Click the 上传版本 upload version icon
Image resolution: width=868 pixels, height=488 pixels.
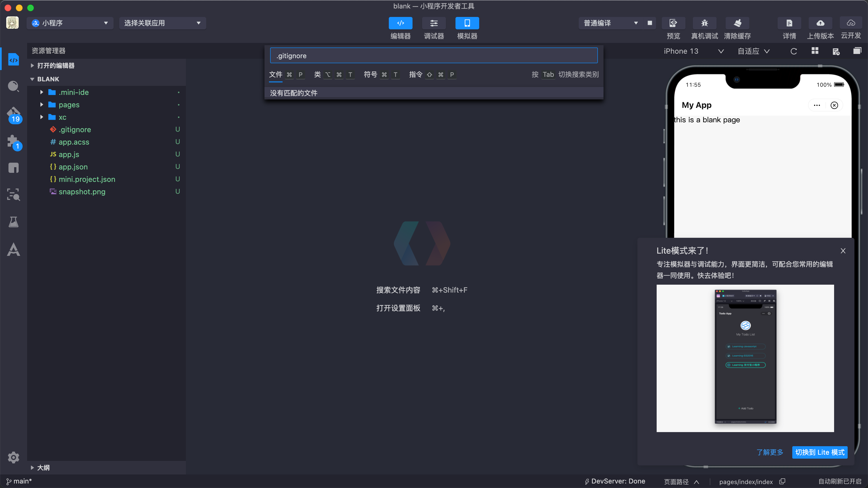click(820, 23)
